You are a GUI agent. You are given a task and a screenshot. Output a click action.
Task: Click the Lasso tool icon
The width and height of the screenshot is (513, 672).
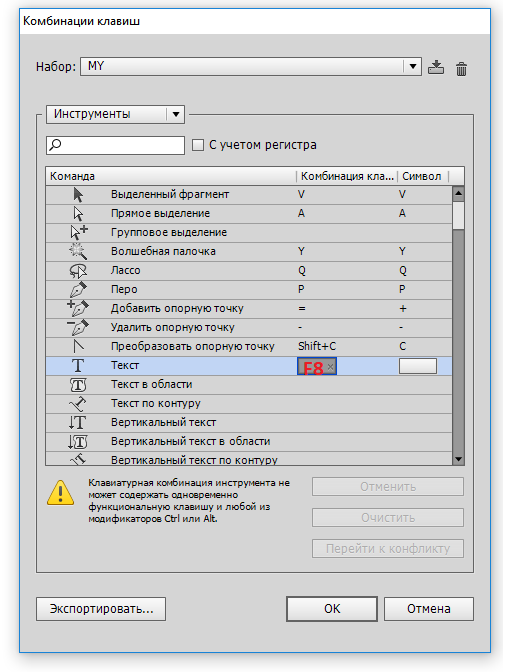tap(78, 270)
